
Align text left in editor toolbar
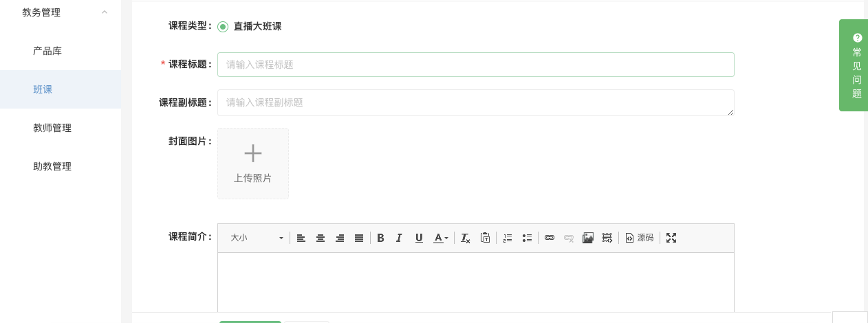(x=301, y=238)
